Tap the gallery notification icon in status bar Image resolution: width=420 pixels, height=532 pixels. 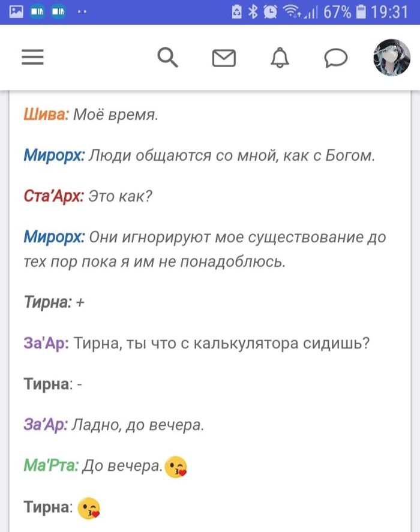coord(16,12)
